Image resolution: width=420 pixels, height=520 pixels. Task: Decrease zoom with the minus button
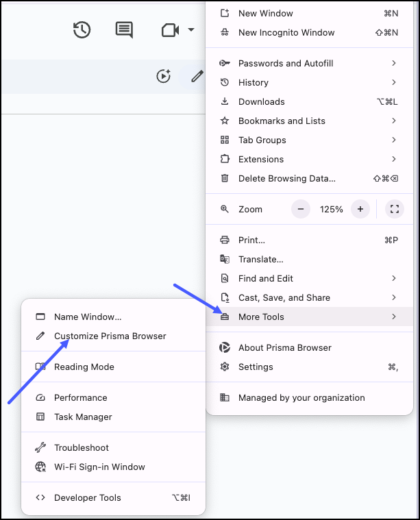pos(301,209)
